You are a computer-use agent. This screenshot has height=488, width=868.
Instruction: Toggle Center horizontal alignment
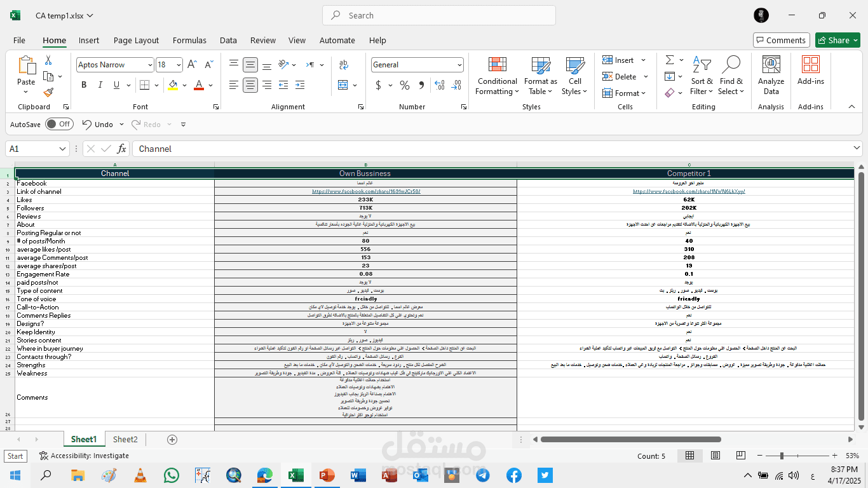(x=250, y=85)
